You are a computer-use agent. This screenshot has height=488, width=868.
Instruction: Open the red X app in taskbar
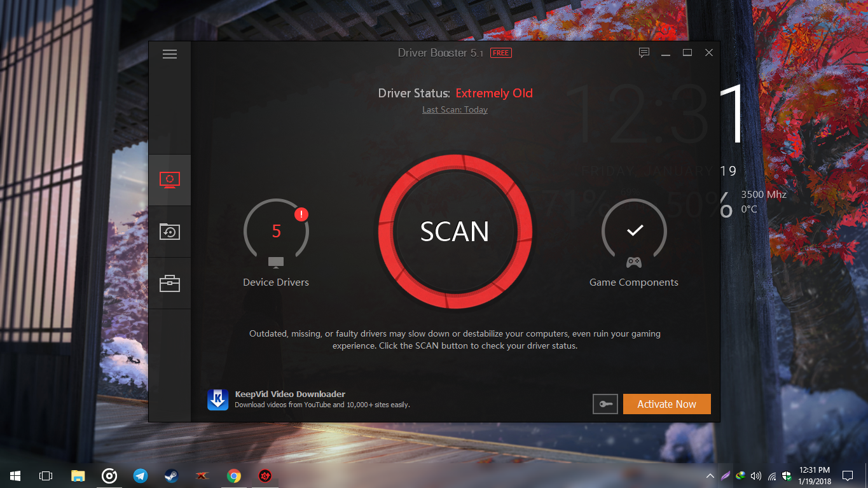[203, 475]
